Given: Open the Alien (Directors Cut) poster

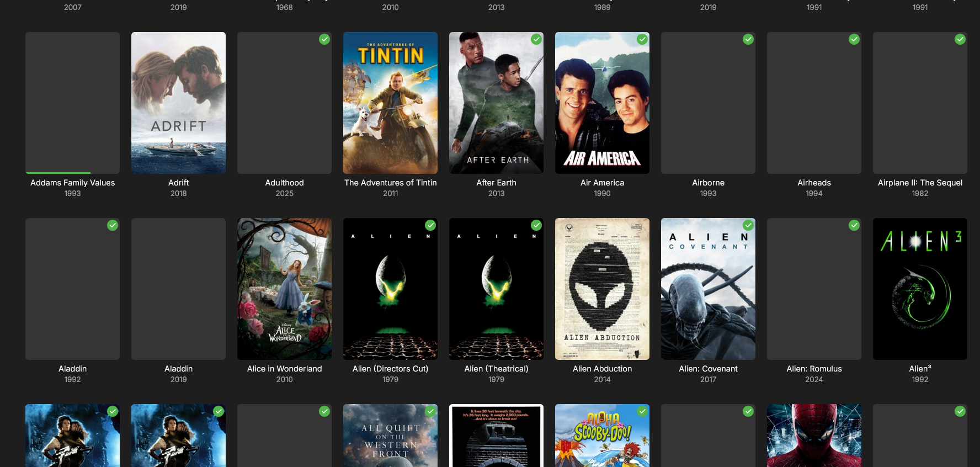Looking at the screenshot, I should coord(390,289).
